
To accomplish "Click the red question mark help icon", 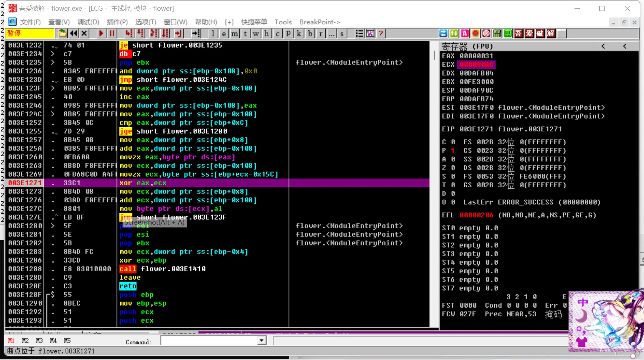I will [x=381, y=33].
